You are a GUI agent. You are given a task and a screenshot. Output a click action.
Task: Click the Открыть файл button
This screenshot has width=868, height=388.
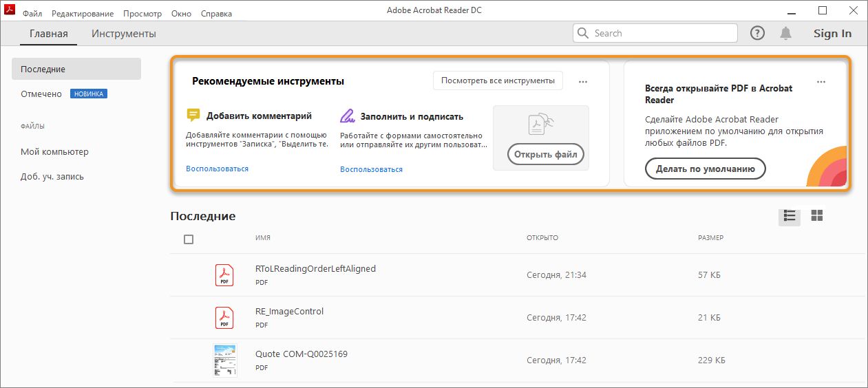pos(546,154)
